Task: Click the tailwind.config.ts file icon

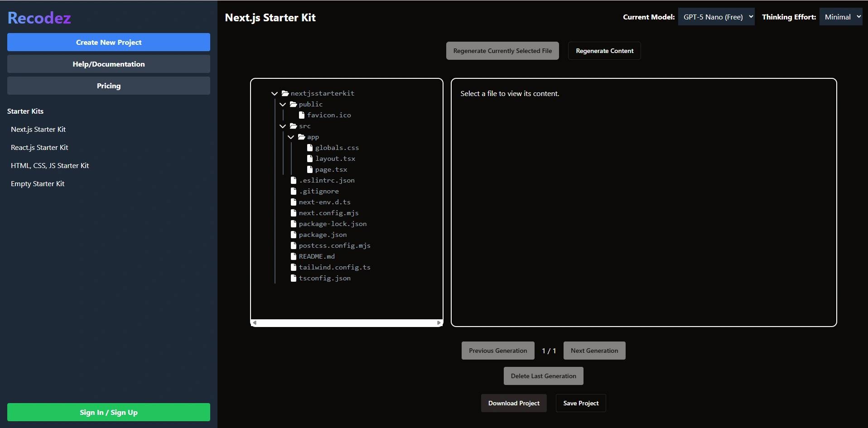Action: click(294, 267)
